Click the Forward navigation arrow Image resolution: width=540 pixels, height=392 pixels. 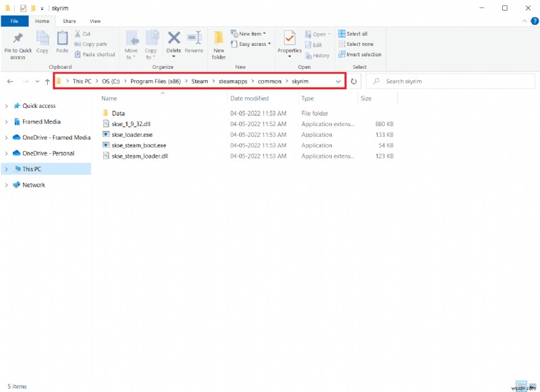pyautogui.click(x=25, y=82)
